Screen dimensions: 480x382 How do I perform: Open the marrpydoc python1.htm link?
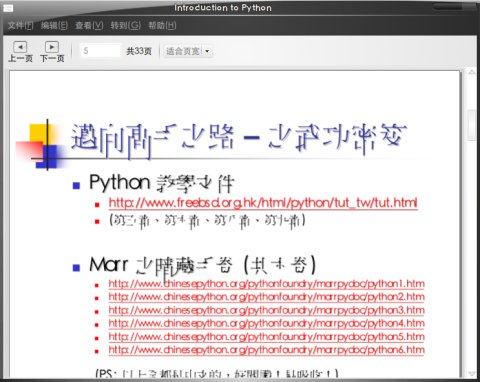(x=266, y=284)
